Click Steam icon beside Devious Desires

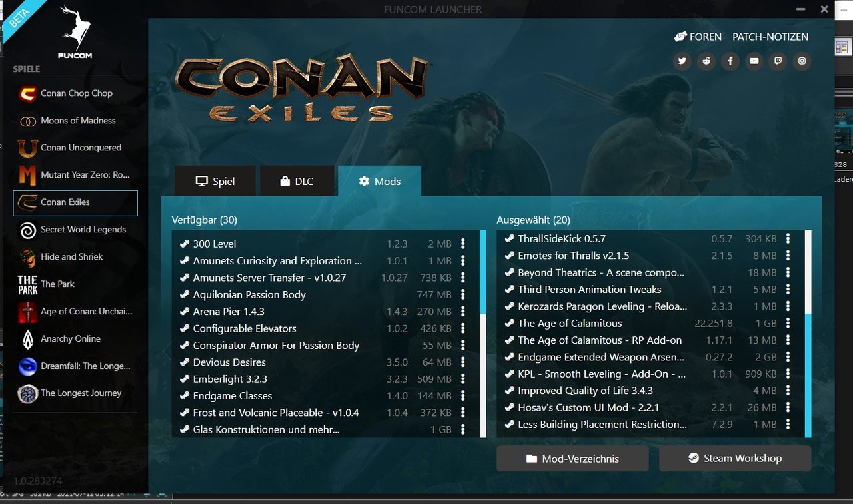[x=184, y=362]
